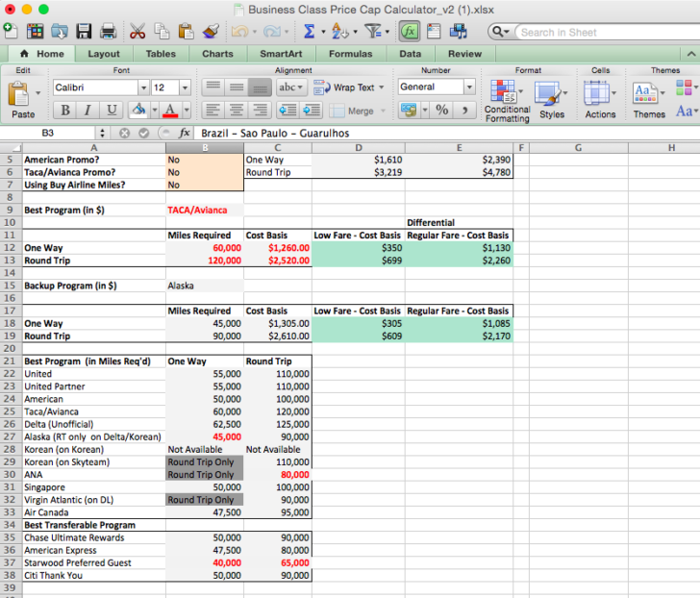
Task: Select the Format Painter brush icon
Action: (211, 32)
